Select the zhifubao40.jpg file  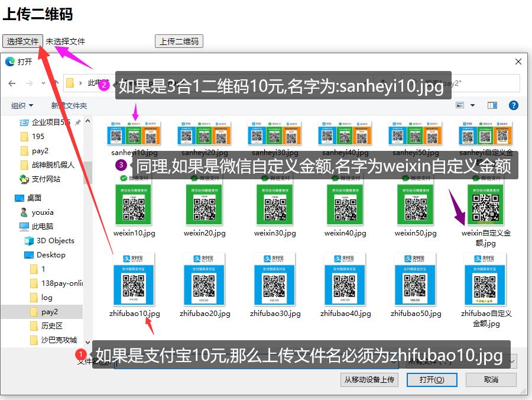pyautogui.click(x=345, y=285)
